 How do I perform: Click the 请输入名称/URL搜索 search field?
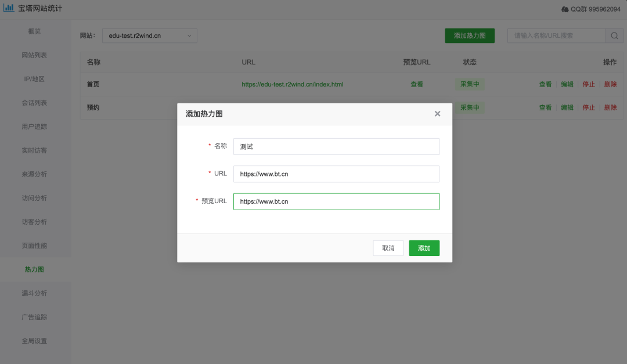pyautogui.click(x=557, y=35)
